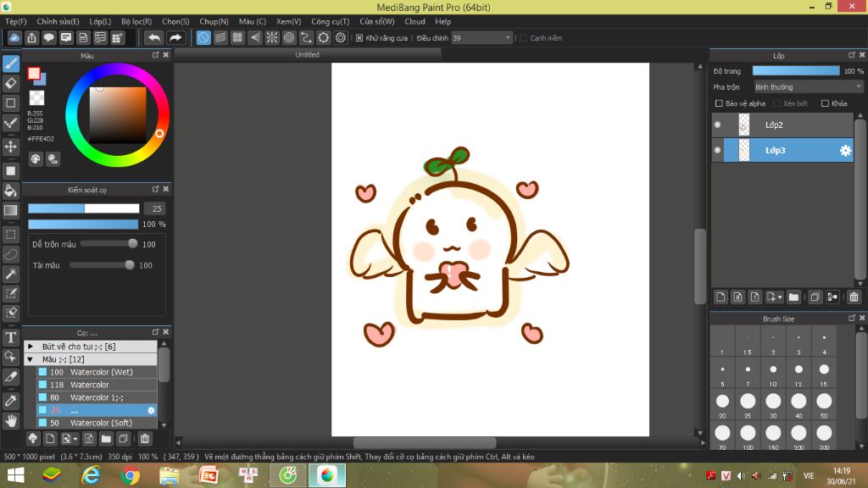
Task: Click the cloud save icon in toolbar
Action: click(x=14, y=37)
